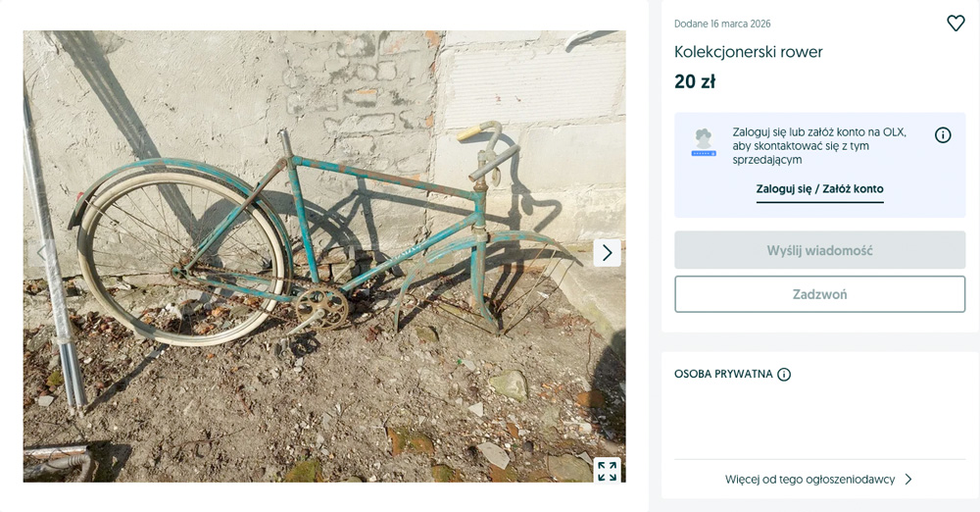
Task: Click the listing title Kolekcjonerski rower
Action: (748, 52)
